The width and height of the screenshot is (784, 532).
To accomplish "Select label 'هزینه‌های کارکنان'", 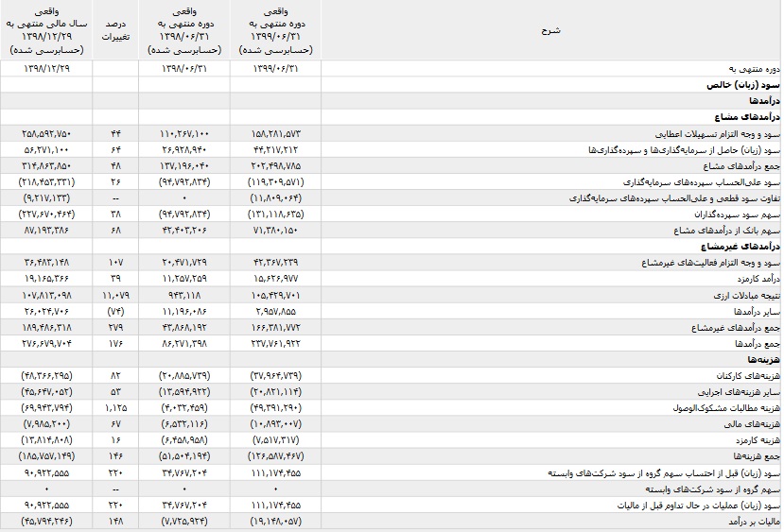I will [748, 375].
